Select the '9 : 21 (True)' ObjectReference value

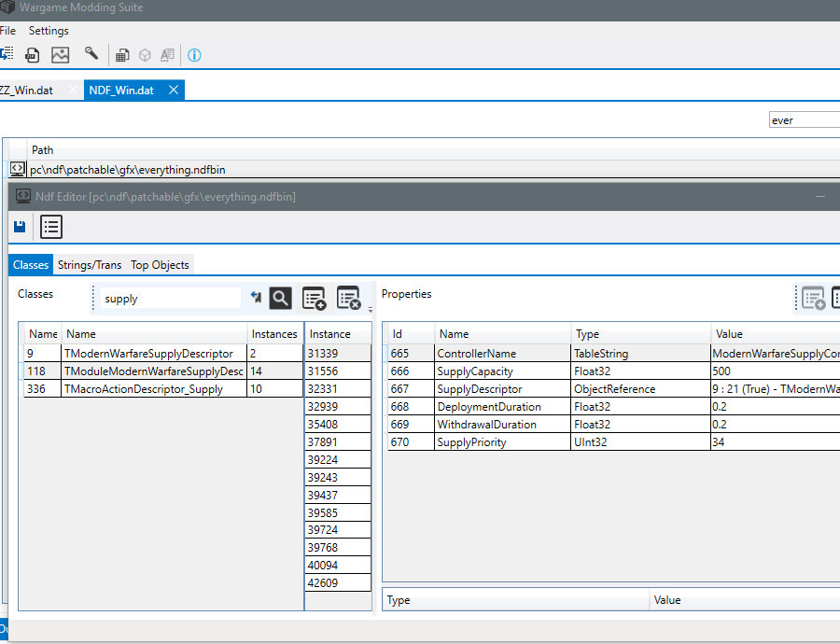[776, 389]
